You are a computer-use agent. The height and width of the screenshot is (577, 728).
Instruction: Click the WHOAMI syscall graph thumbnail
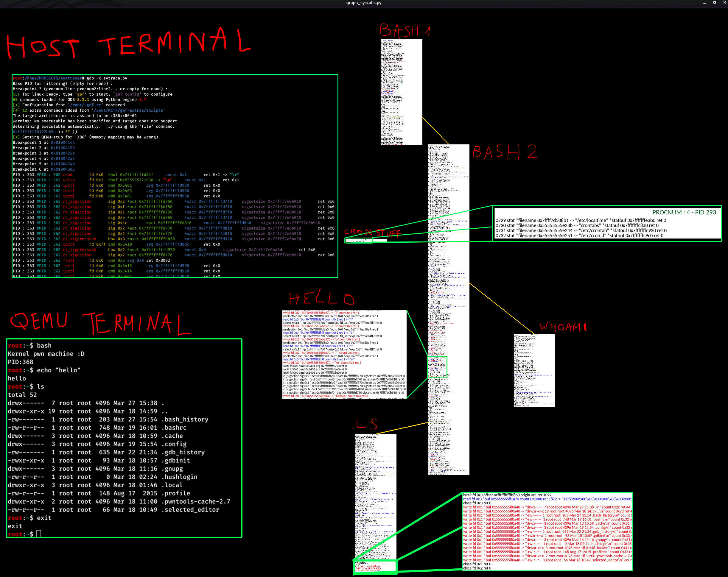[534, 370]
